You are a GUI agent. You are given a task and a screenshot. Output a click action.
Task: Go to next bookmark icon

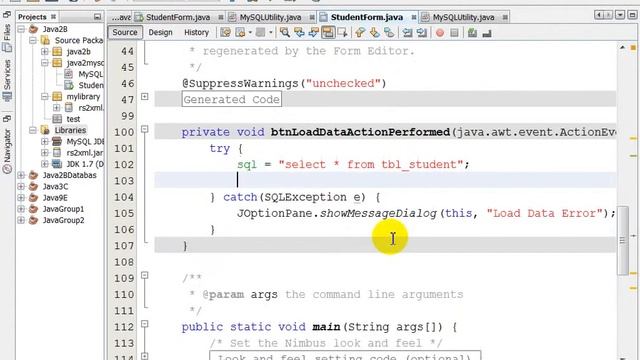374,33
